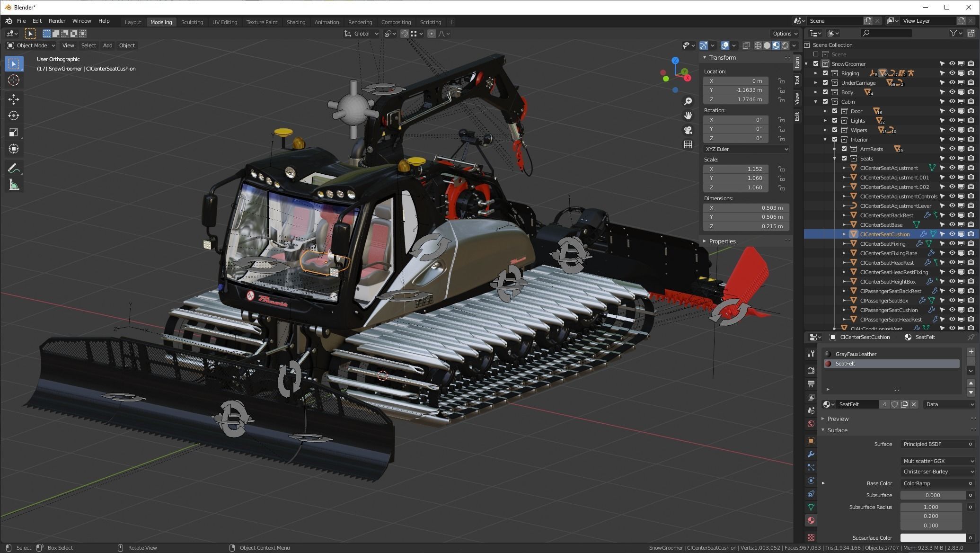
Task: Open the Render menu
Action: click(57, 21)
